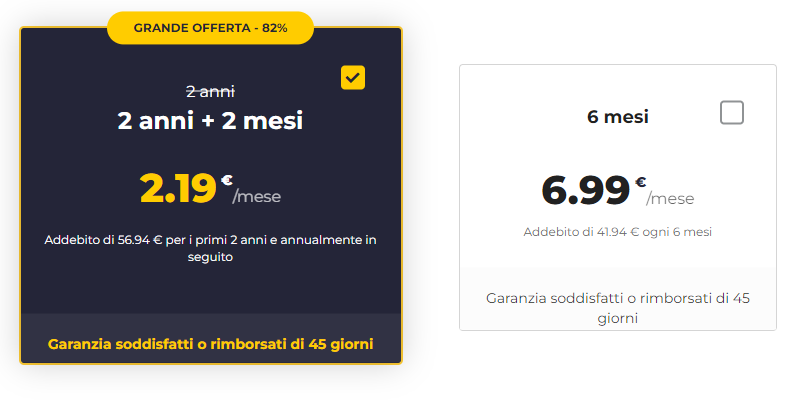The width and height of the screenshot is (805, 410).
Task: Uncheck the yellow 2 anni + 2 mesi checkbox
Action: [x=353, y=78]
